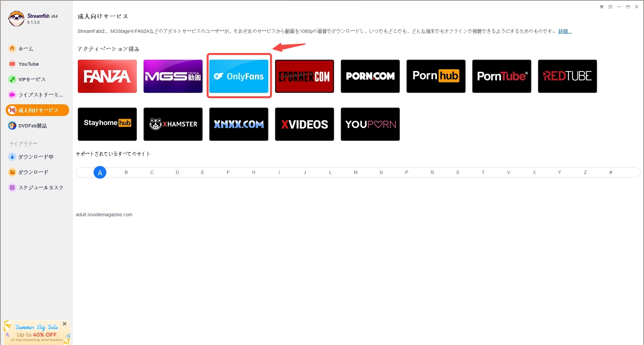
Task: Open the PornTube tile
Action: tap(502, 76)
